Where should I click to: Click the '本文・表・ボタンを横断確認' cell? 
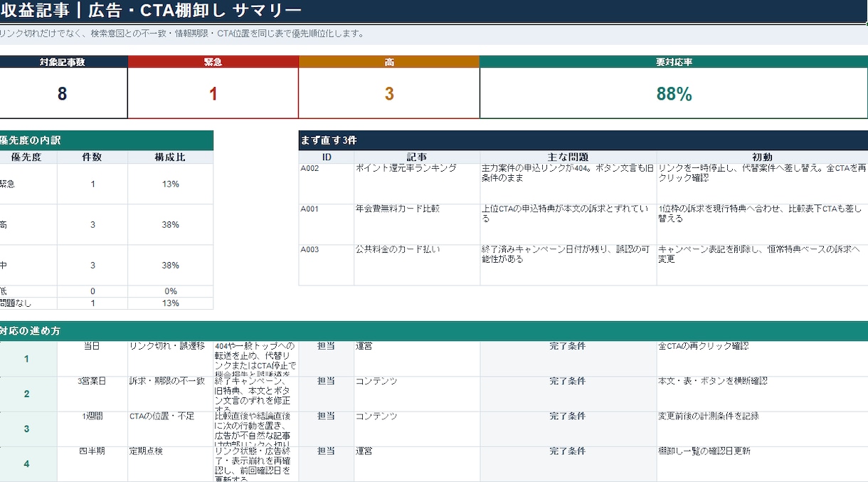(x=762, y=394)
